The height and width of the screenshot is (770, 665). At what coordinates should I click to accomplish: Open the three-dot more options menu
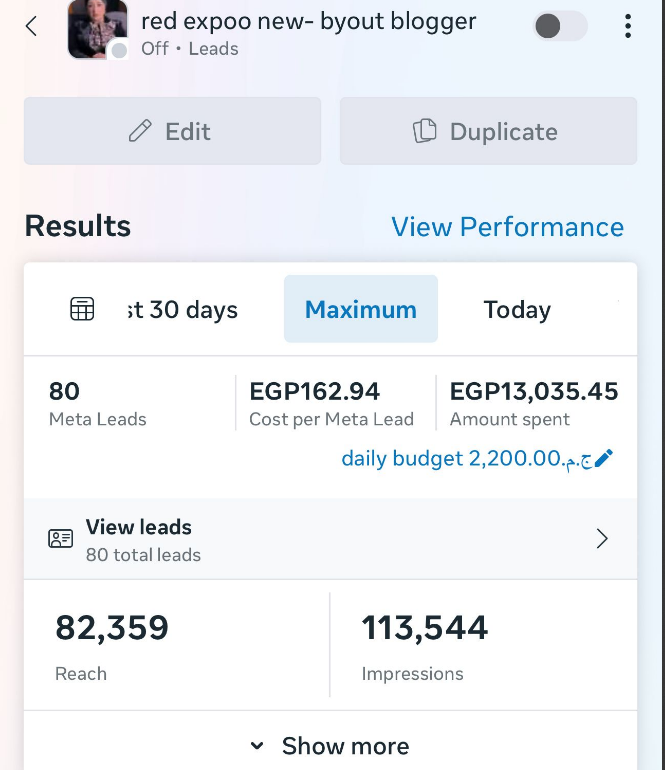628,27
